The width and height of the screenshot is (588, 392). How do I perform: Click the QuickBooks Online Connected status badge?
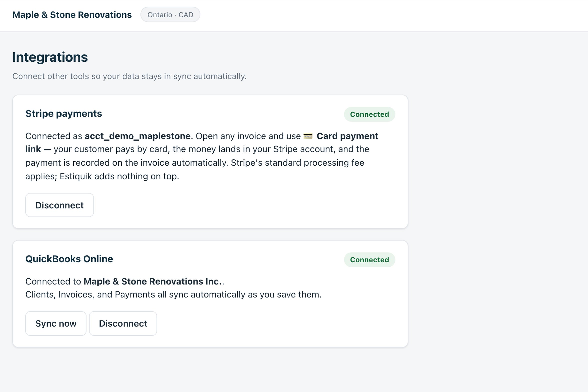(369, 260)
